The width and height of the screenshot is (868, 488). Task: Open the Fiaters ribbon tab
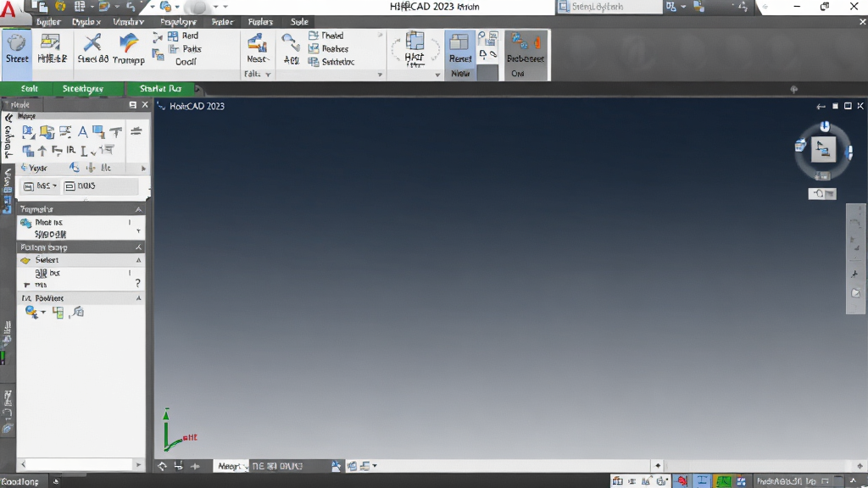(260, 22)
